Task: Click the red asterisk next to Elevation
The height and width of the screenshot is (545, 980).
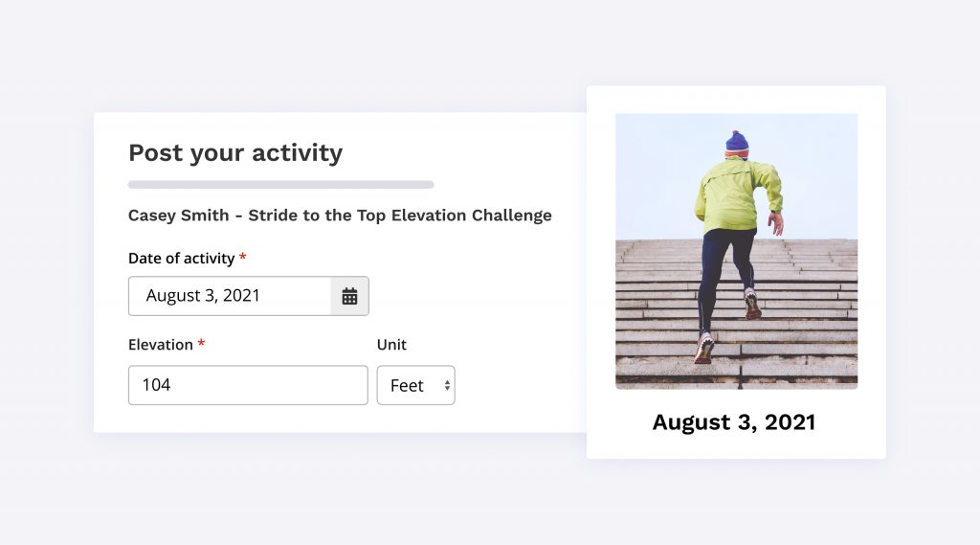Action: 201,345
